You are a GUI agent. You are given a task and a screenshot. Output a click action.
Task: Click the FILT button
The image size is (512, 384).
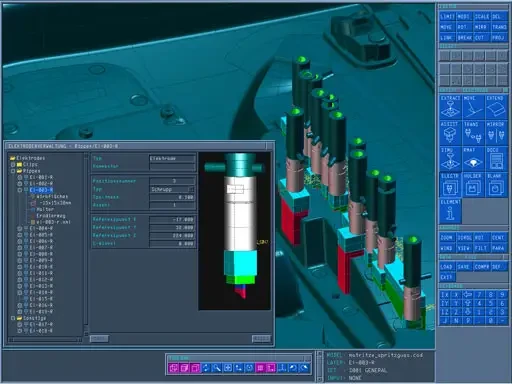click(x=482, y=248)
